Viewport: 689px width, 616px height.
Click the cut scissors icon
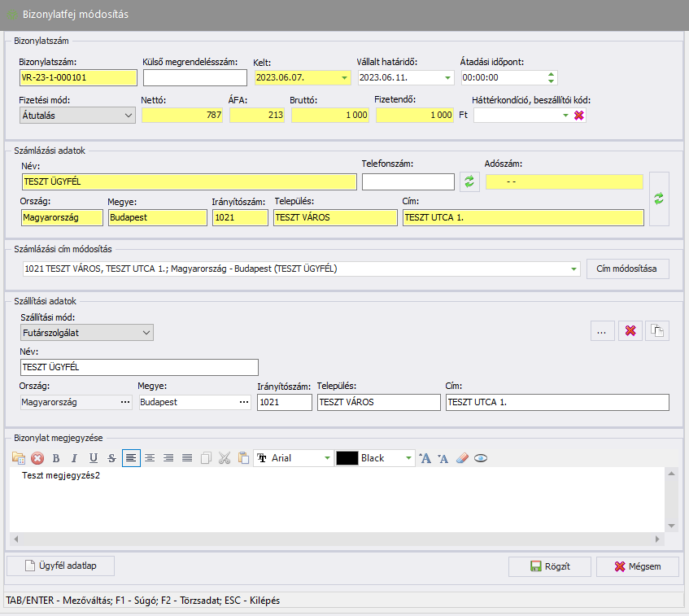[225, 458]
